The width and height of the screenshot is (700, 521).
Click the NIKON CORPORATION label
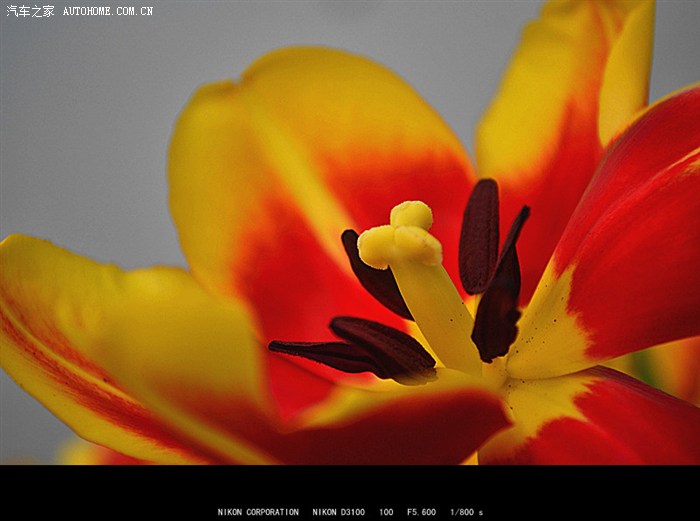pos(258,512)
